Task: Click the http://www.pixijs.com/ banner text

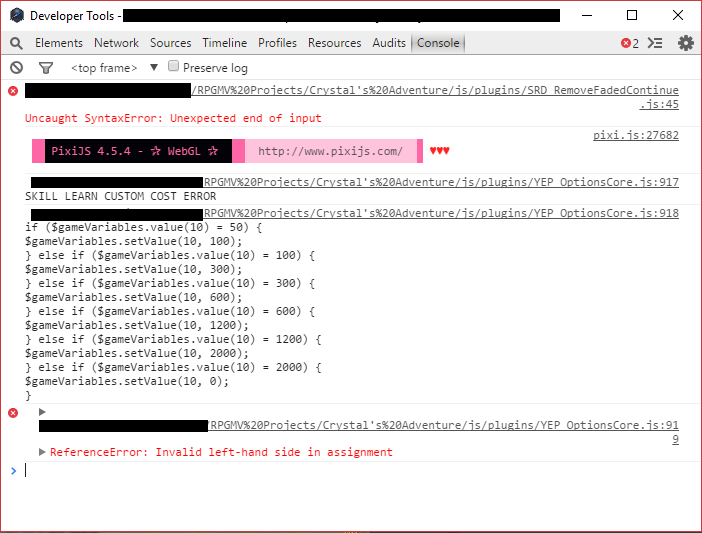Action: click(330, 151)
